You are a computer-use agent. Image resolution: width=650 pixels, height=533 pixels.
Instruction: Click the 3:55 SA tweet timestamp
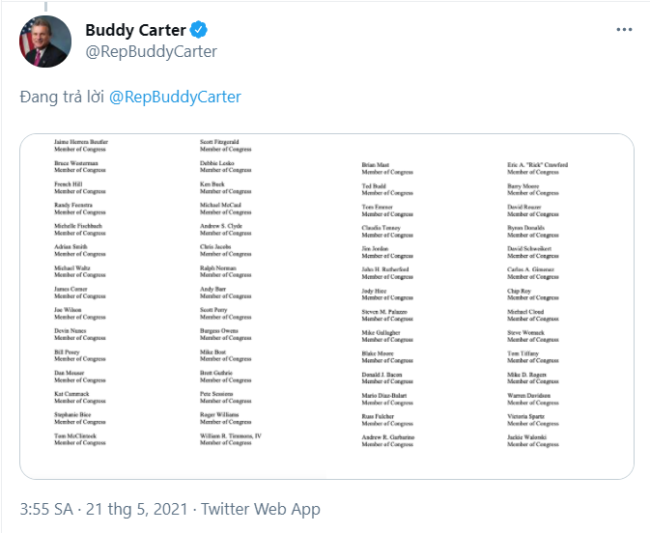tap(46, 509)
